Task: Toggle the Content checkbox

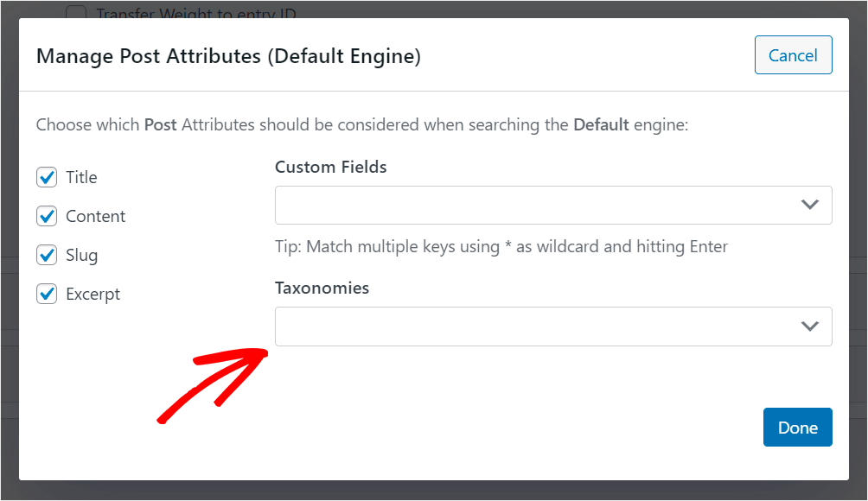Action: pos(47,216)
